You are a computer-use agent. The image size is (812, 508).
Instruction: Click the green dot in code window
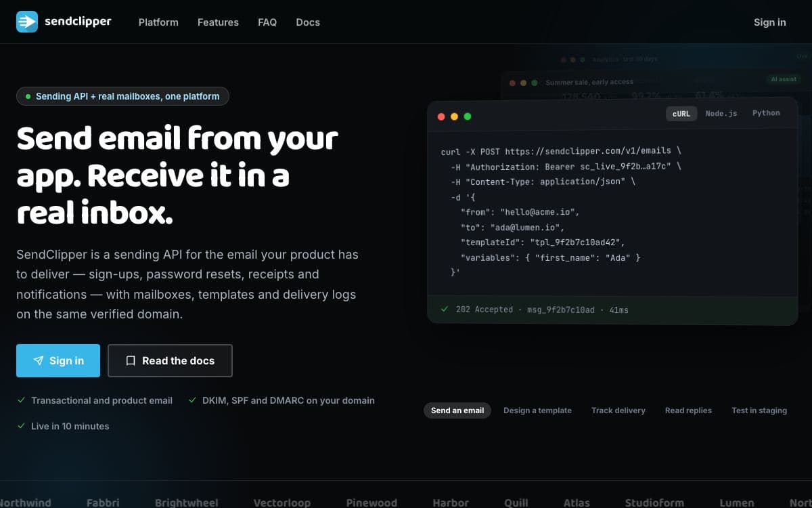click(467, 117)
